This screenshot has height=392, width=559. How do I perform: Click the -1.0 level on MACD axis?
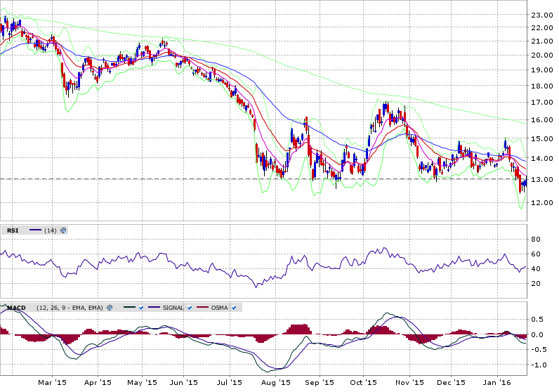[537, 365]
